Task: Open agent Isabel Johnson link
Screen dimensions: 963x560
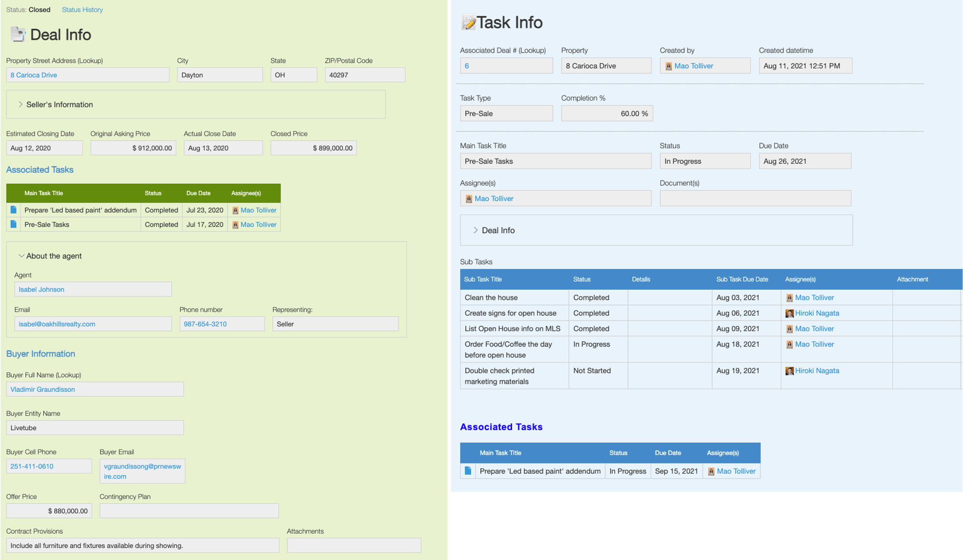Action: coord(41,289)
